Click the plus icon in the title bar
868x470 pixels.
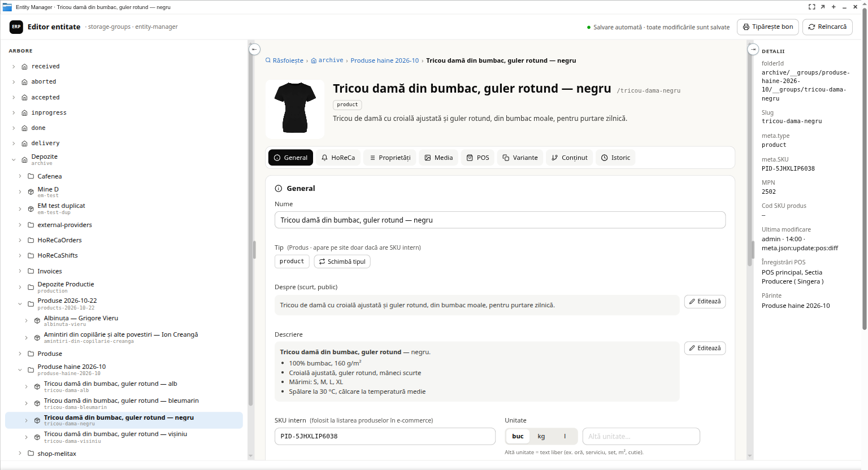(834, 7)
